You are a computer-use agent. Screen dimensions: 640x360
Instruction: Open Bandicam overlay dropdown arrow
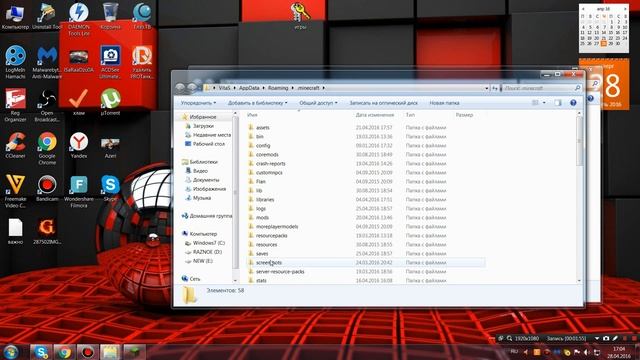point(597,338)
